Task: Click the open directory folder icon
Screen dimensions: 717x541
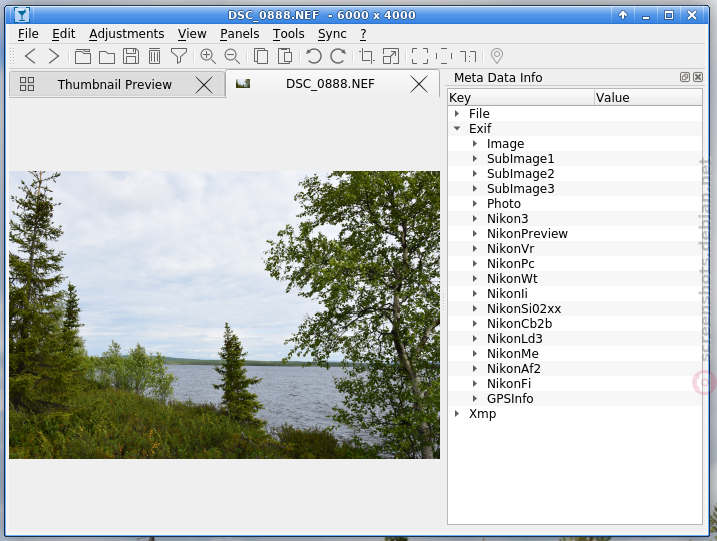Action: (x=107, y=57)
